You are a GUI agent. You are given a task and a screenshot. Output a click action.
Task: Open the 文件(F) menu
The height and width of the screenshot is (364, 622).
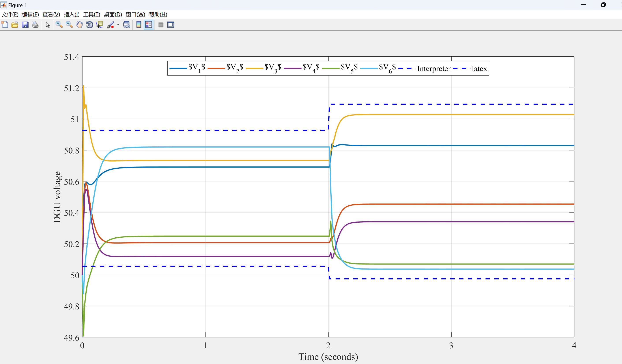[x=10, y=15]
